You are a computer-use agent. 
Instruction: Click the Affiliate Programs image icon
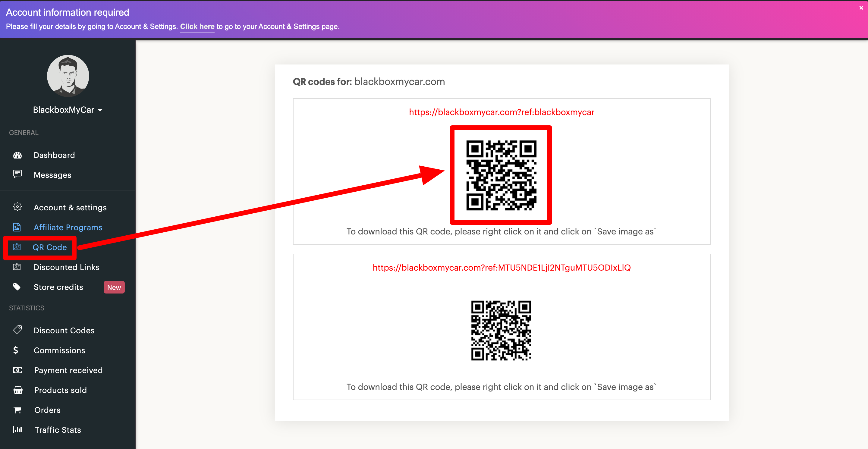point(17,228)
